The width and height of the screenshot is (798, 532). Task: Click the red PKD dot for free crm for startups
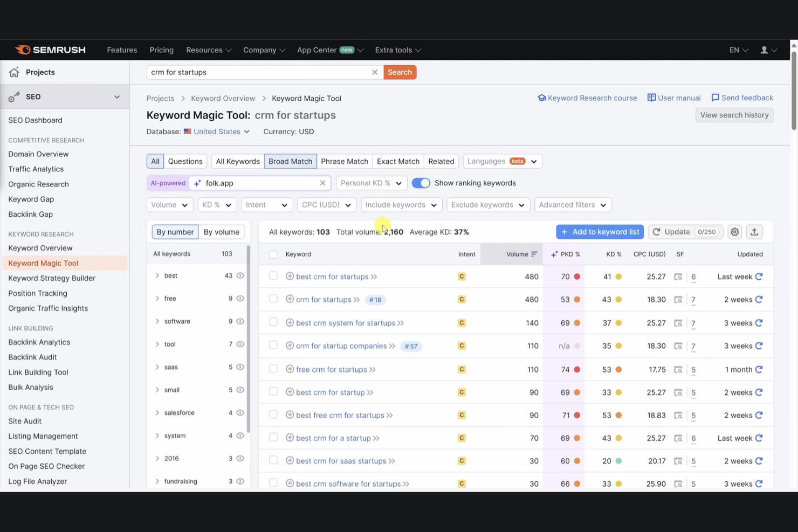click(576, 369)
